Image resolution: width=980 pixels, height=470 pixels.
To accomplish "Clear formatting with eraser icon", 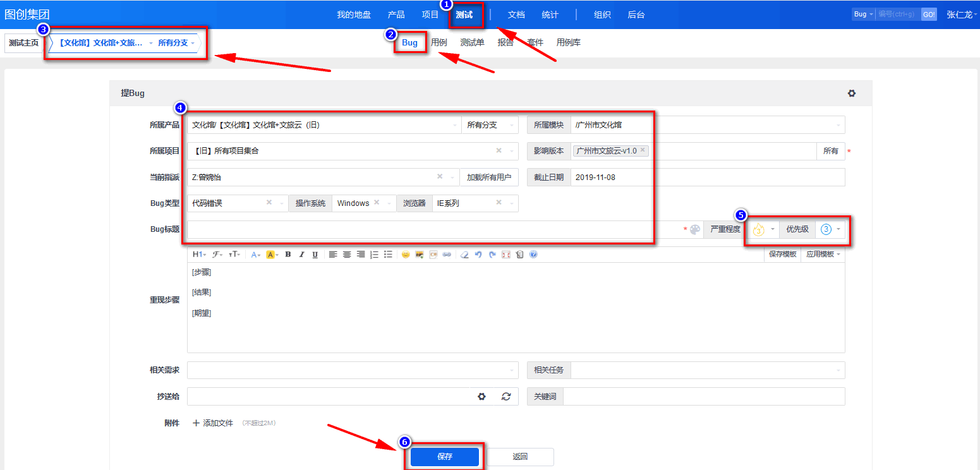I will click(x=464, y=255).
